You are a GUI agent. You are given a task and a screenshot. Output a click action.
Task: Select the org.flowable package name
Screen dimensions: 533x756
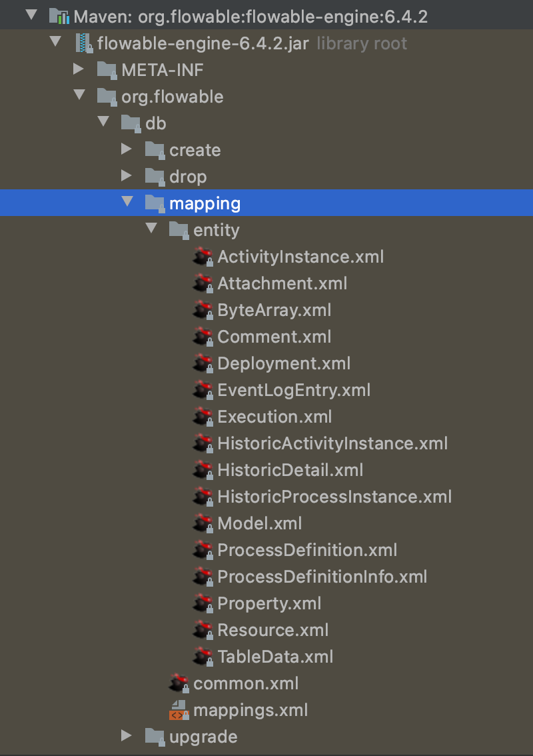pyautogui.click(x=173, y=97)
